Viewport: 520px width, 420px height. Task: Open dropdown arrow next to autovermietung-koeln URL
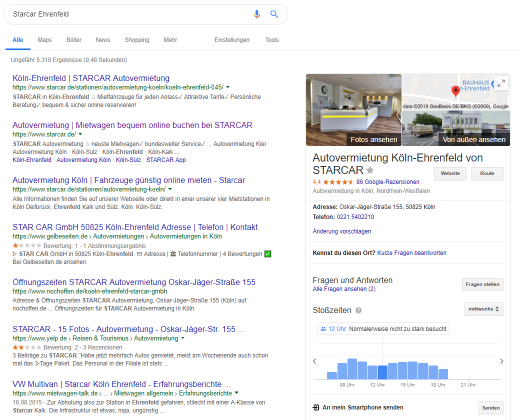pos(170,189)
